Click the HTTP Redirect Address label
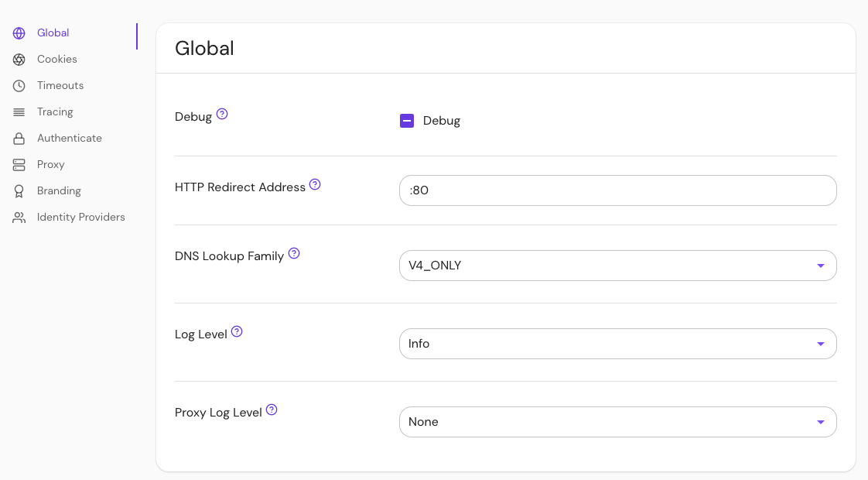Image resolution: width=868 pixels, height=480 pixels. click(240, 187)
